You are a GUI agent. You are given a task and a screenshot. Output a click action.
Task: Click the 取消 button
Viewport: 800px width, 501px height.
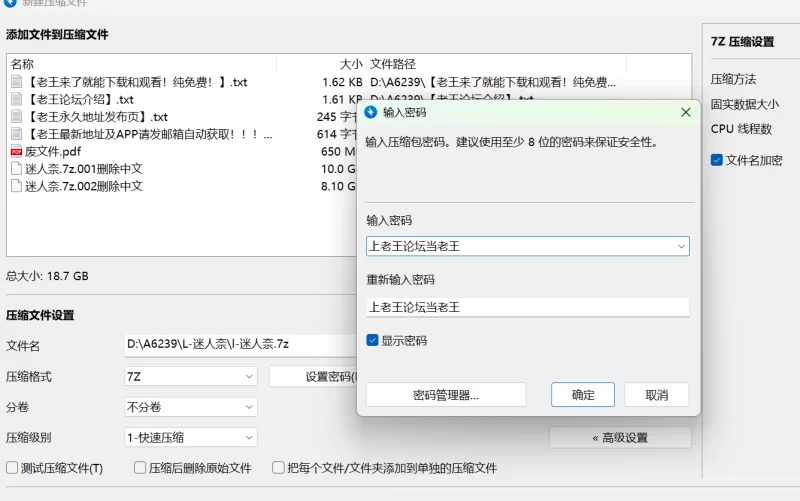[x=657, y=395]
